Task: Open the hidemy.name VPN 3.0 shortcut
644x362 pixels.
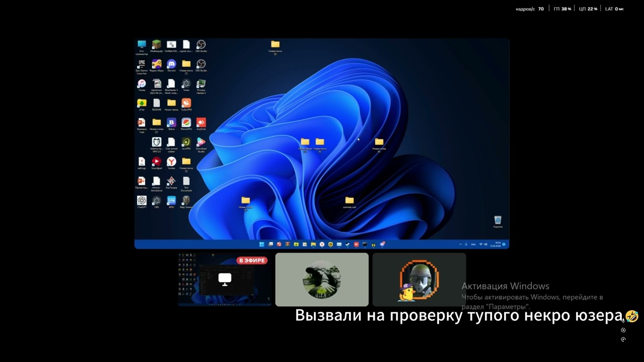Action: coord(156,145)
